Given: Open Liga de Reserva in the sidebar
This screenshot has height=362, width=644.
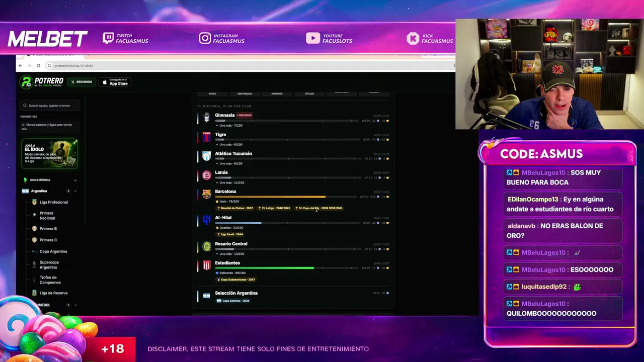Looking at the screenshot, I should (x=53, y=293).
